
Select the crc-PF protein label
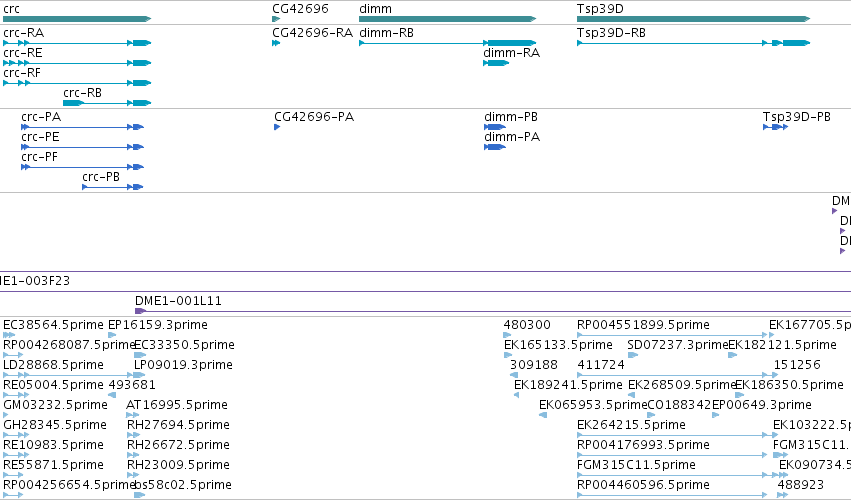coord(39,157)
